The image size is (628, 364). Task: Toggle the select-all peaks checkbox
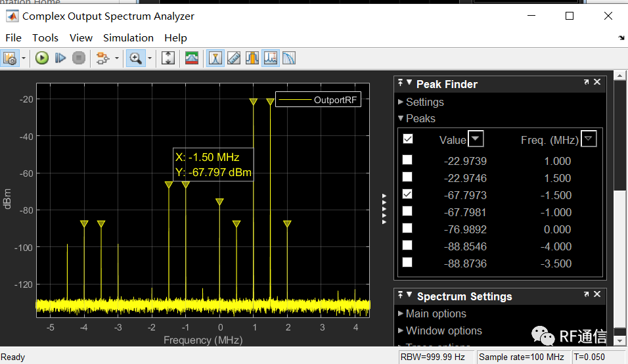pyautogui.click(x=408, y=139)
